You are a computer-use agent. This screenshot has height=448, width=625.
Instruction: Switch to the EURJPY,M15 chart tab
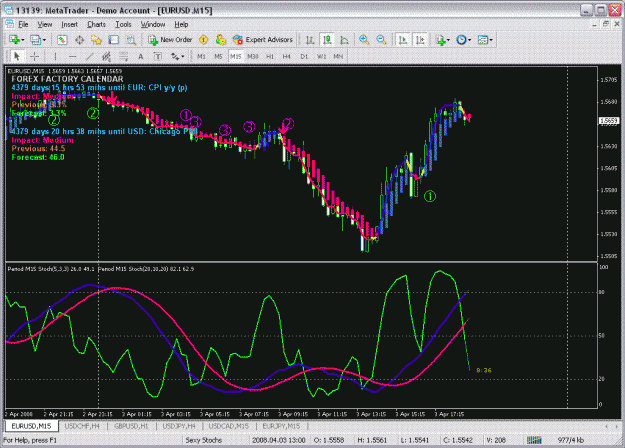click(281, 426)
